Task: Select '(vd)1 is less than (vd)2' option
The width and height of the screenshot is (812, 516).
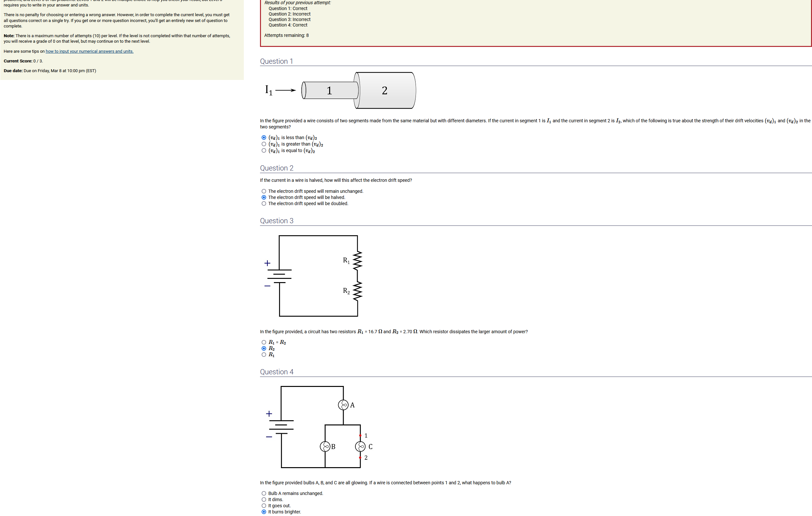Action: 264,137
